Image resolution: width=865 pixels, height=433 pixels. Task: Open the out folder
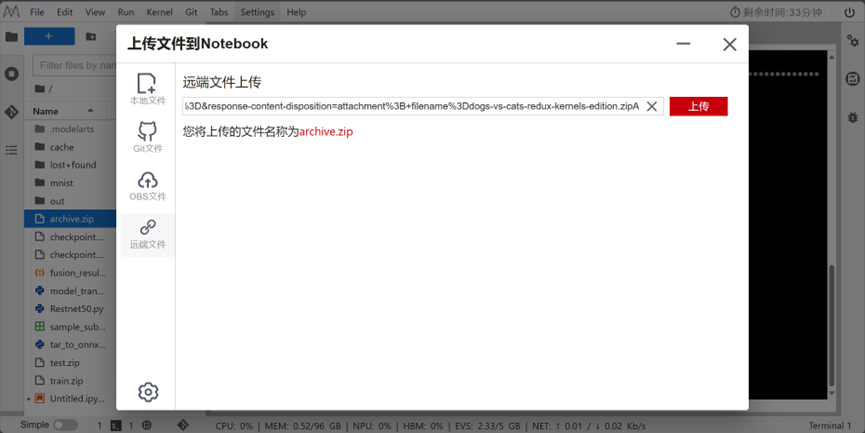pyautogui.click(x=70, y=201)
